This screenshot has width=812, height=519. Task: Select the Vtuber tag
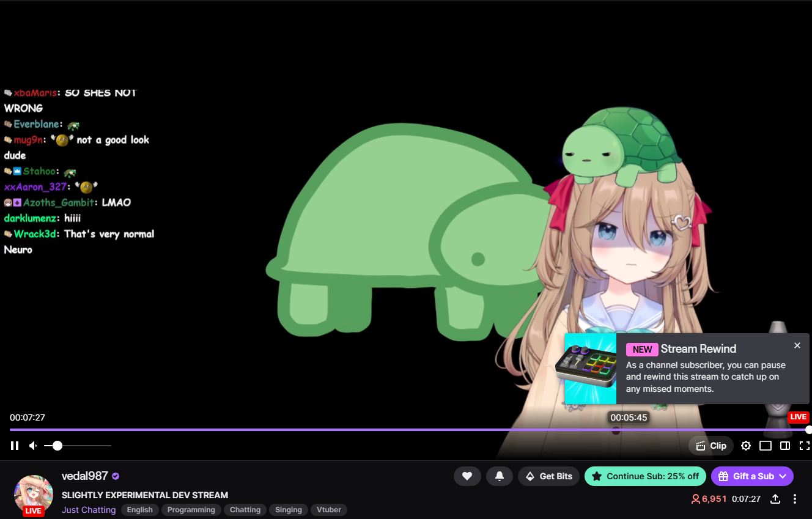click(329, 510)
